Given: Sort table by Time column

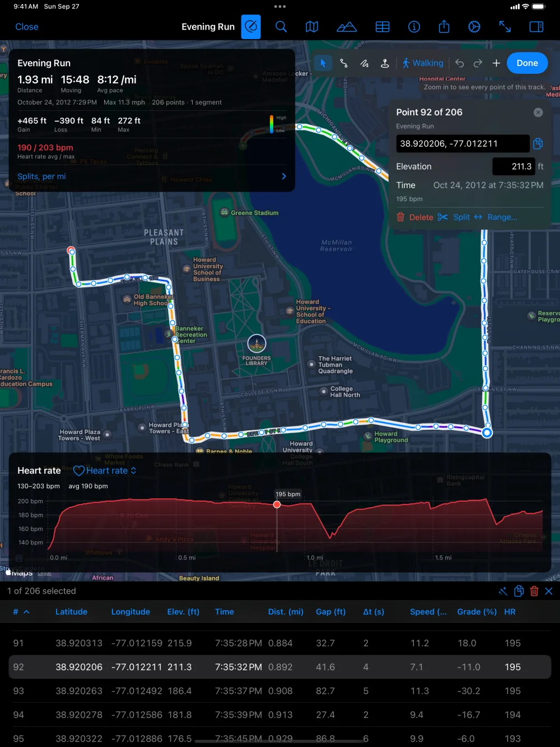Looking at the screenshot, I should coord(225,612).
